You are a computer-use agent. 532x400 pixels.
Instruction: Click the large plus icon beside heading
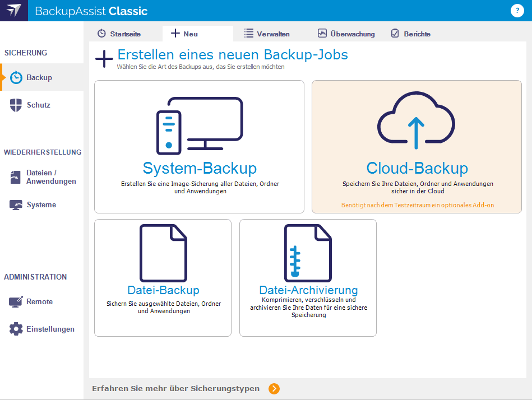pos(104,59)
